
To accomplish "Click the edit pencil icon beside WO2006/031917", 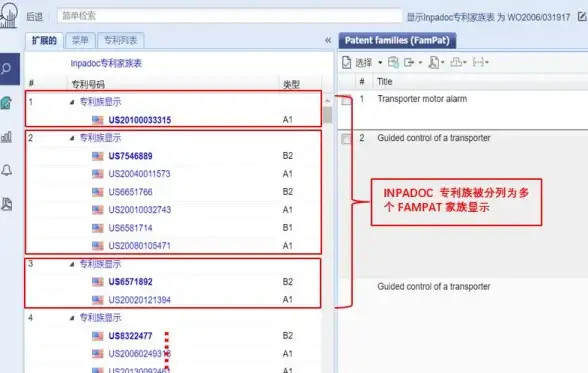I will click(582, 16).
